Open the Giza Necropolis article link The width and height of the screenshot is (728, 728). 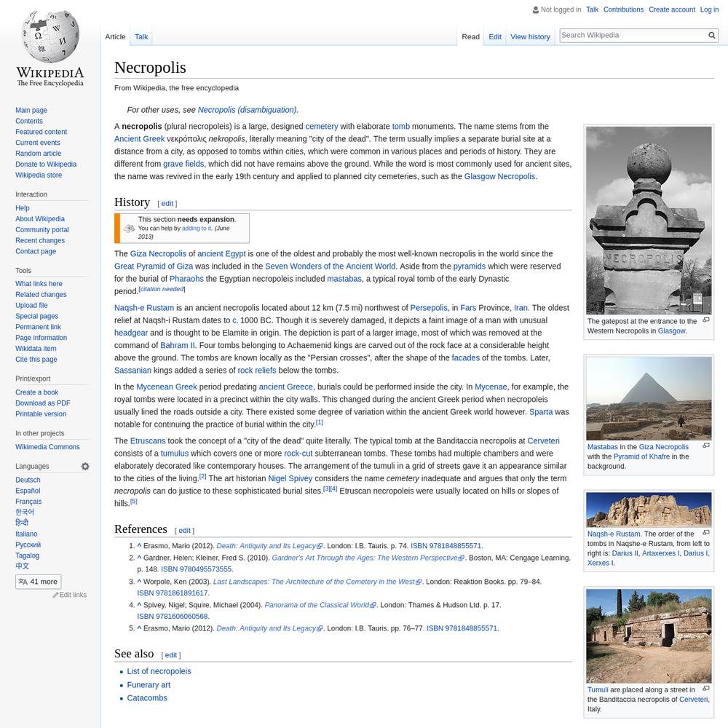(x=158, y=254)
